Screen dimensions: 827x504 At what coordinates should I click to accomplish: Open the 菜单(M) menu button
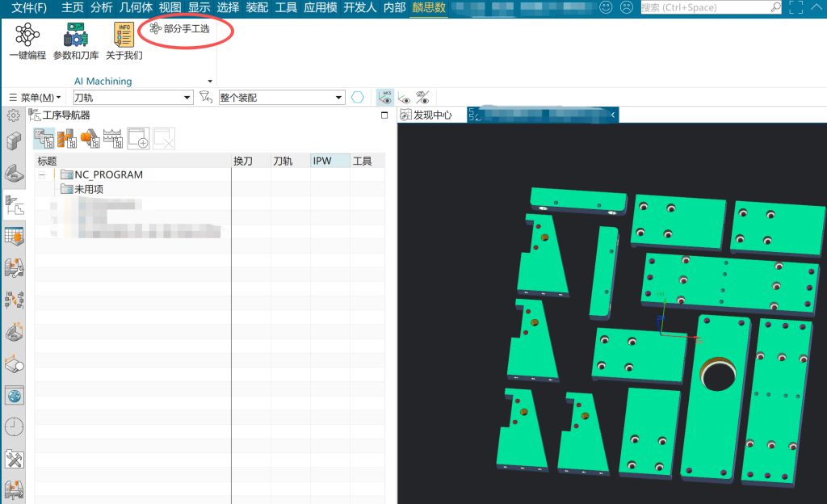pos(35,98)
